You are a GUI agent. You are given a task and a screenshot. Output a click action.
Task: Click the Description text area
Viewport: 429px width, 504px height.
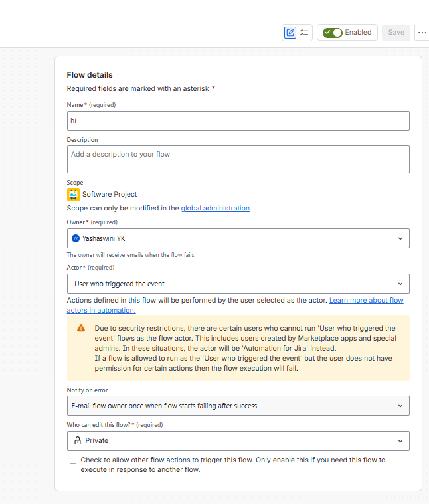[x=238, y=159]
